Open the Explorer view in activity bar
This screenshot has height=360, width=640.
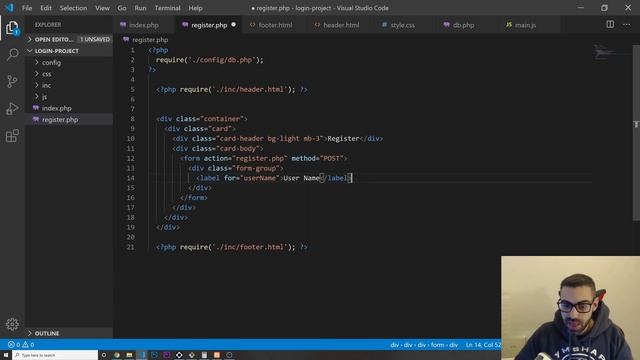[12, 28]
